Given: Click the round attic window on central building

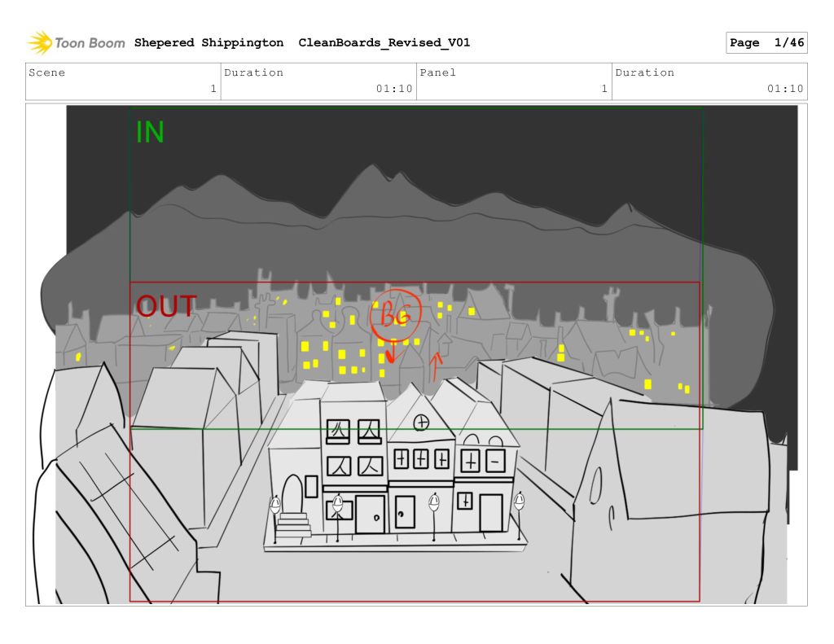Looking at the screenshot, I should pyautogui.click(x=421, y=422).
